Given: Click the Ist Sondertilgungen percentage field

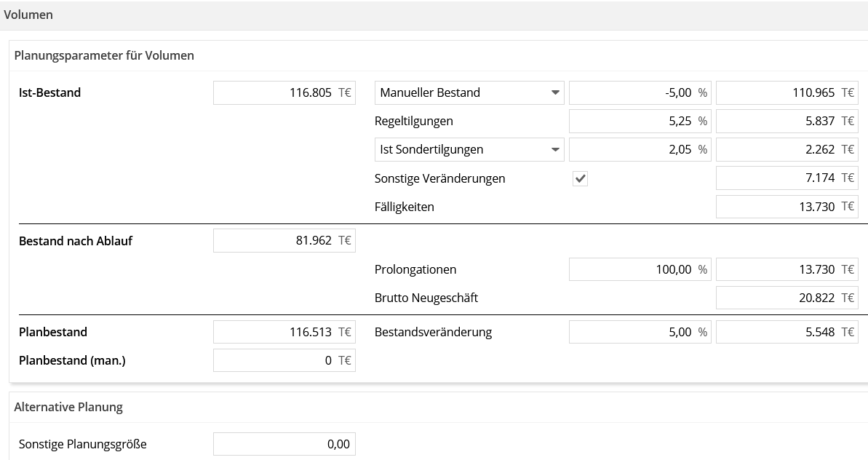Looking at the screenshot, I should [x=641, y=149].
